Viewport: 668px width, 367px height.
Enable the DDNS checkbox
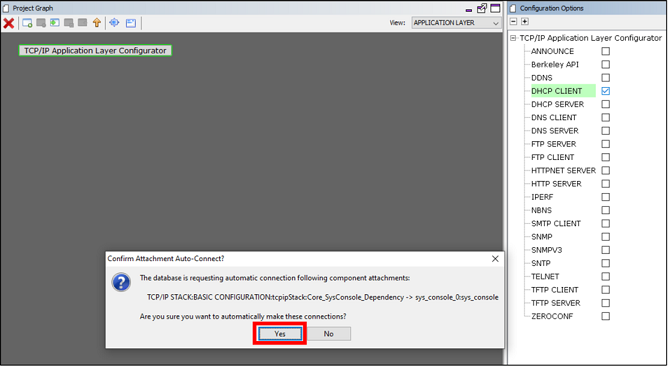605,78
